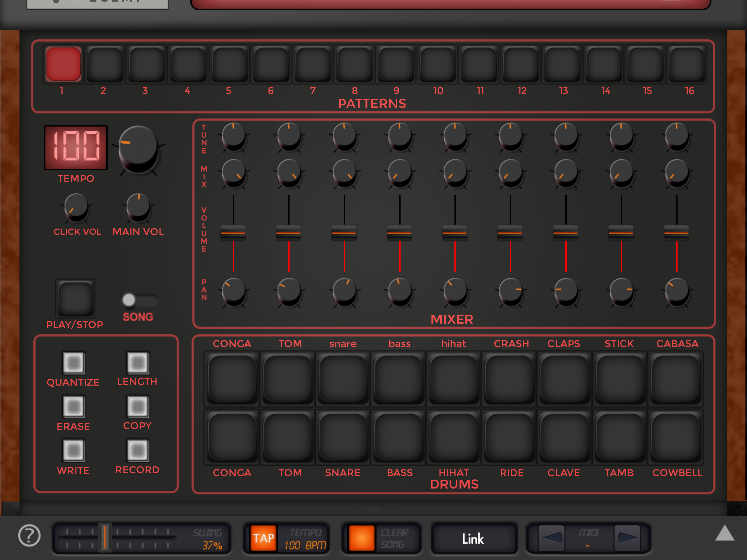Toggle the RECORD button
Viewport: 747px width, 560px height.
[138, 451]
